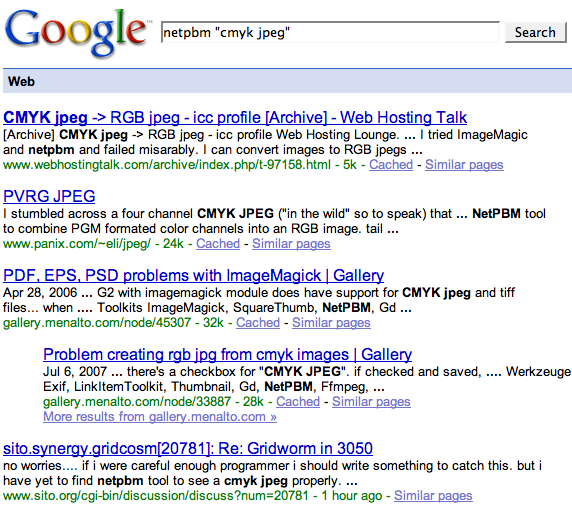Click snippet text 'and netpbm and failed misarably'
572x512 pixels.
(x=101, y=150)
